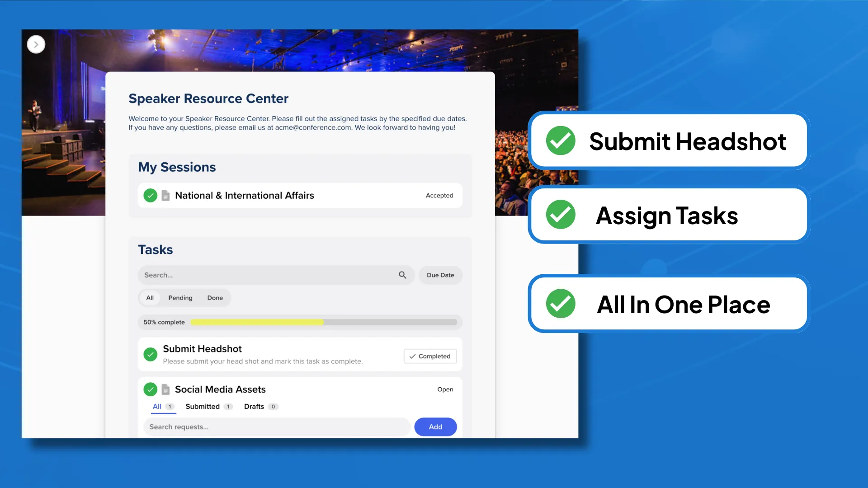The image size is (868, 488).
Task: Click the Completed button on Submit Headshot
Action: pyautogui.click(x=430, y=356)
